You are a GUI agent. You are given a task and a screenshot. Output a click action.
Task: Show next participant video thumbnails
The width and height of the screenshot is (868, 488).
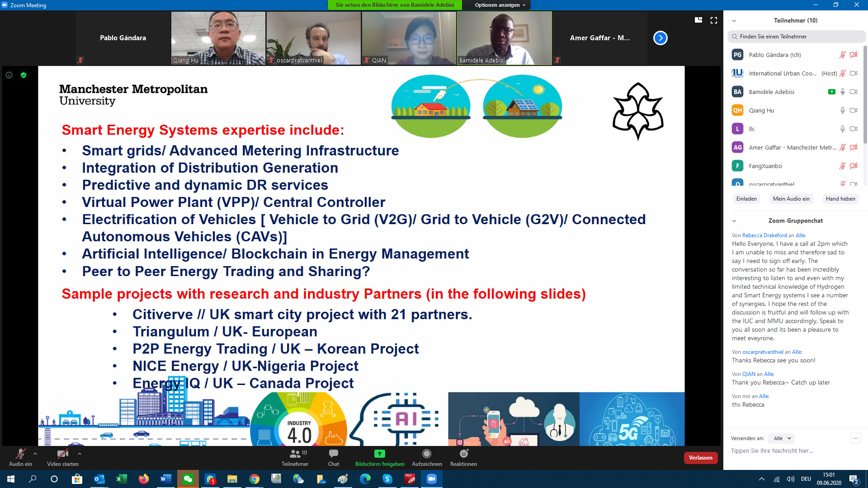(660, 38)
